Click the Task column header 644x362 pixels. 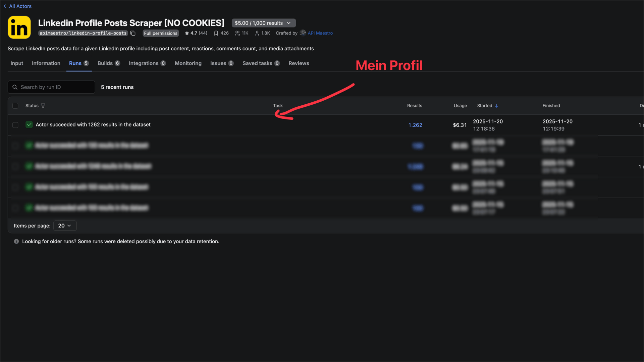point(278,106)
